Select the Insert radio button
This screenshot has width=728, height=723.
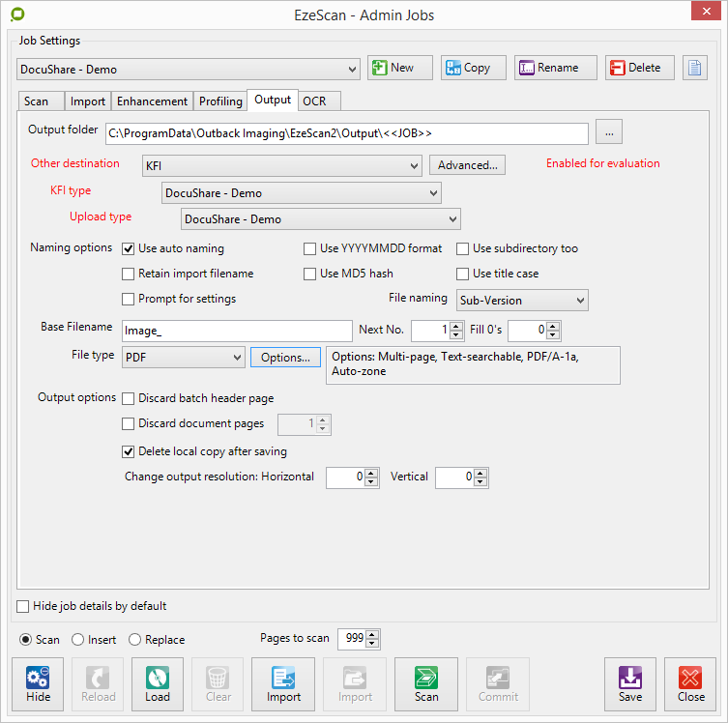pos(78,640)
